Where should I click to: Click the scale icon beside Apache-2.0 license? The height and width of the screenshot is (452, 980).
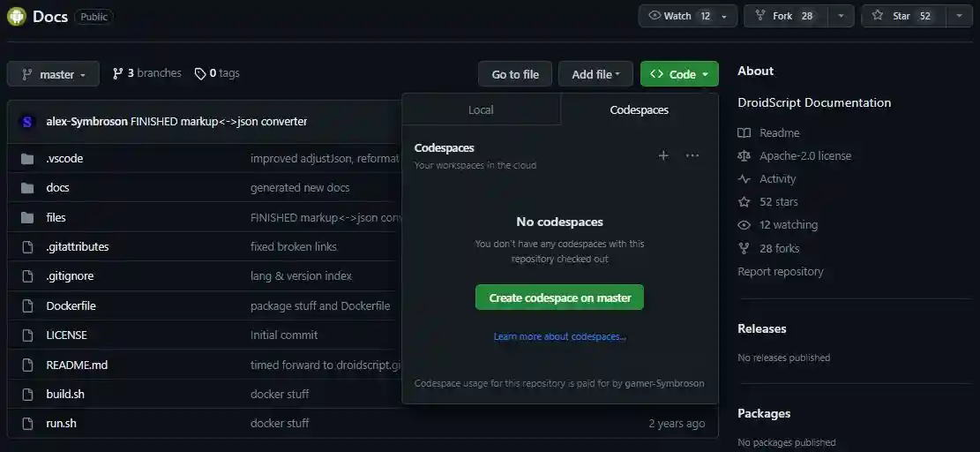pos(744,156)
